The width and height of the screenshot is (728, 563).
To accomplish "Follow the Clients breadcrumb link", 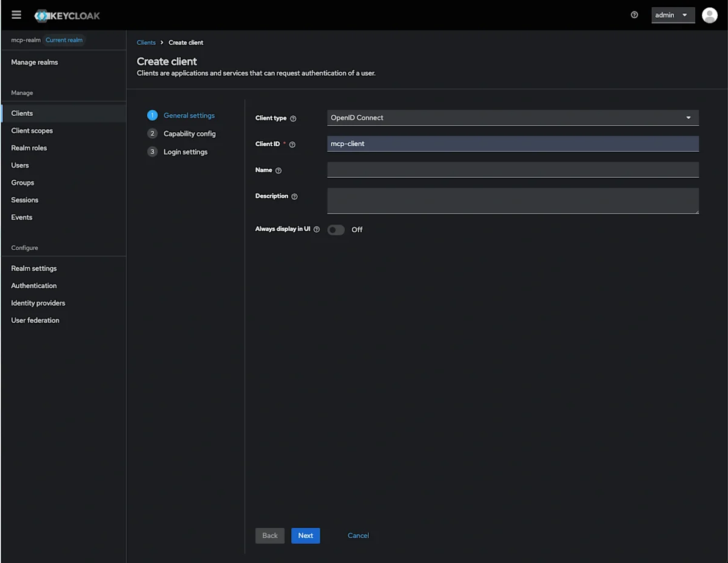I will (146, 42).
